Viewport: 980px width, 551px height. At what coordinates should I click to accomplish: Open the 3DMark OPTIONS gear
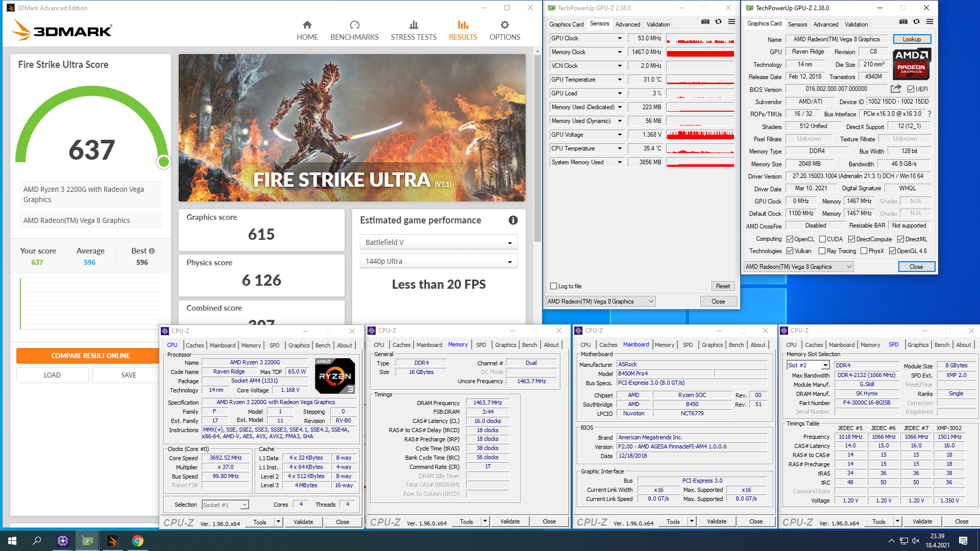505,31
